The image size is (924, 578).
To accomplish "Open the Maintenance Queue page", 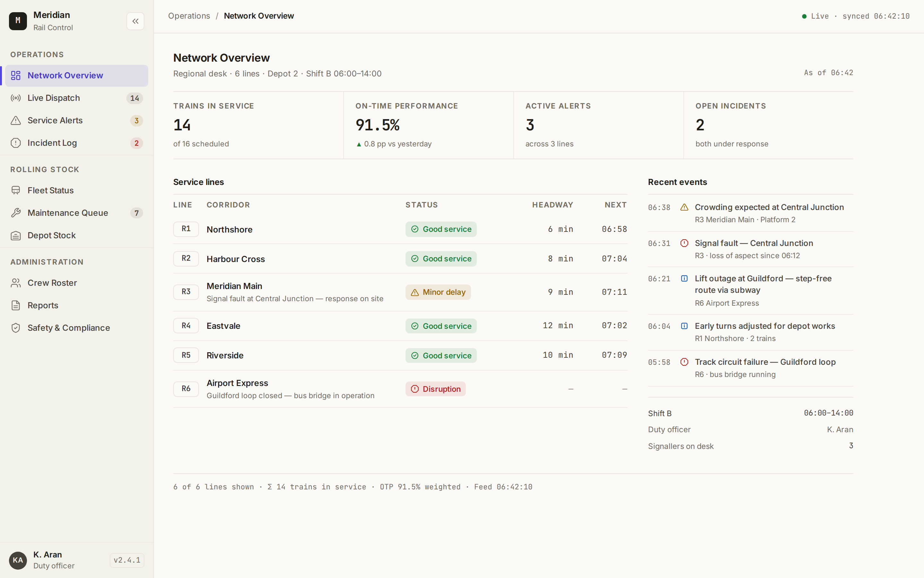I will pos(76,213).
